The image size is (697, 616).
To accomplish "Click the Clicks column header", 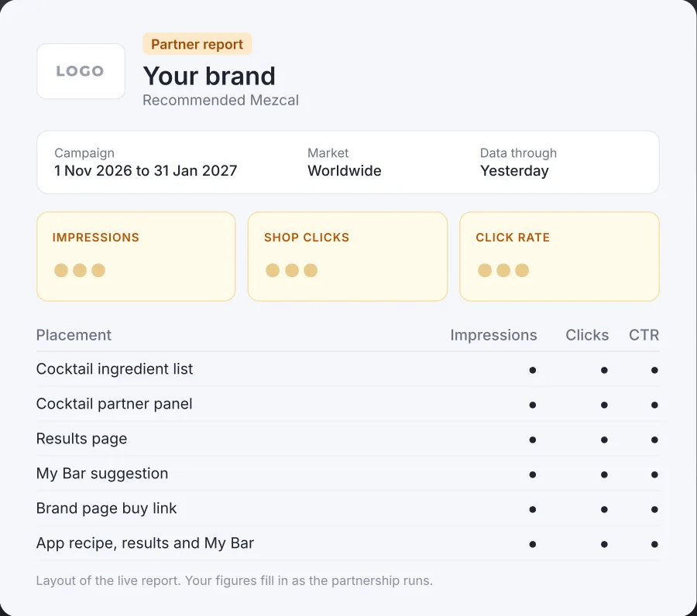I will (x=587, y=335).
